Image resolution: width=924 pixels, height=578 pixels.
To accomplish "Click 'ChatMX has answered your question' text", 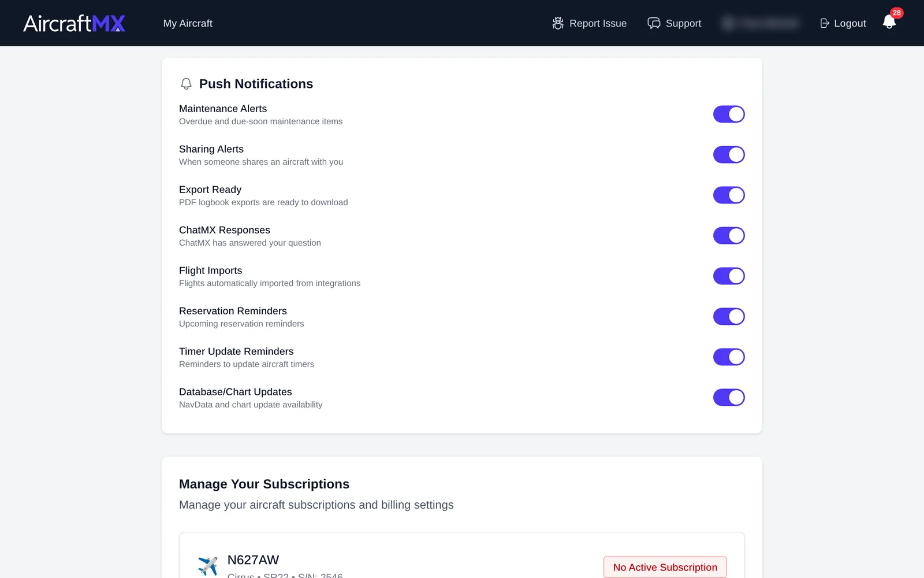I will pos(250,243).
